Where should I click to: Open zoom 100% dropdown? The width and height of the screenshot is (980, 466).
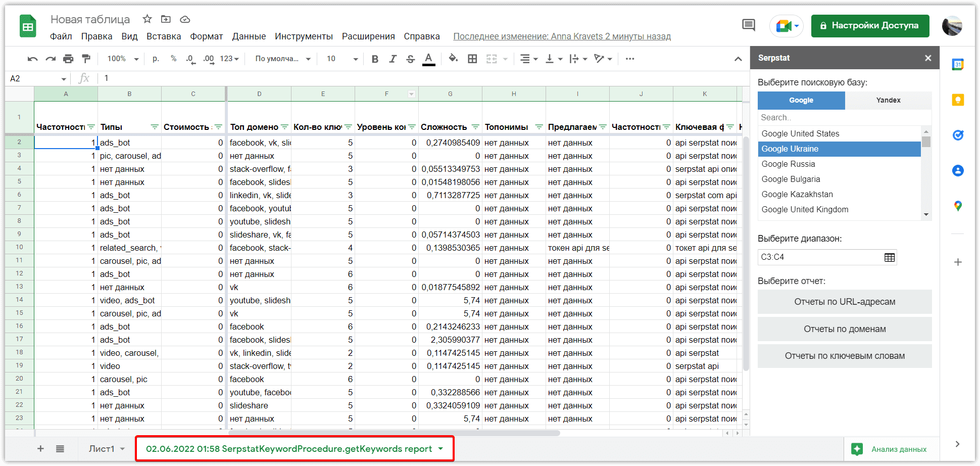point(123,59)
